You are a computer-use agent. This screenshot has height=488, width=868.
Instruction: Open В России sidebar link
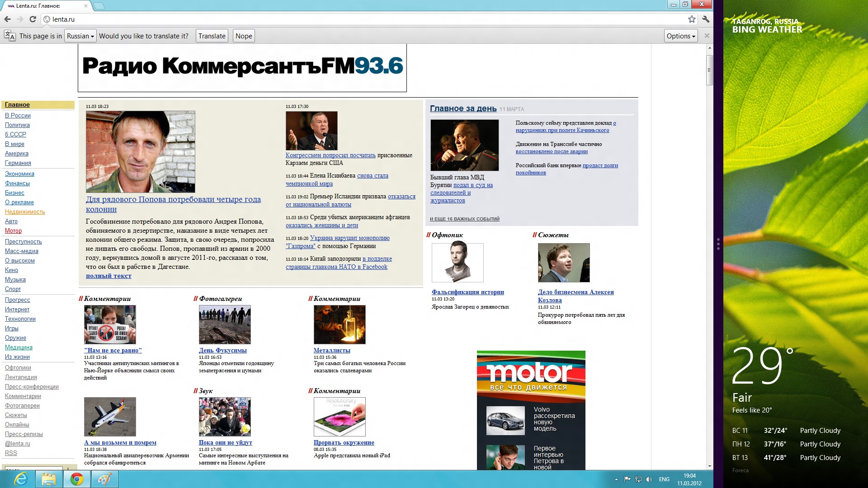[18, 115]
